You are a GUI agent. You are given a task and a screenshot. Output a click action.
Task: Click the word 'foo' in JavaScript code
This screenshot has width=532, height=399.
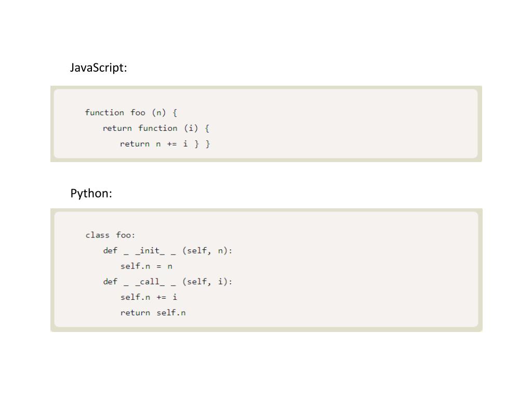coord(138,113)
